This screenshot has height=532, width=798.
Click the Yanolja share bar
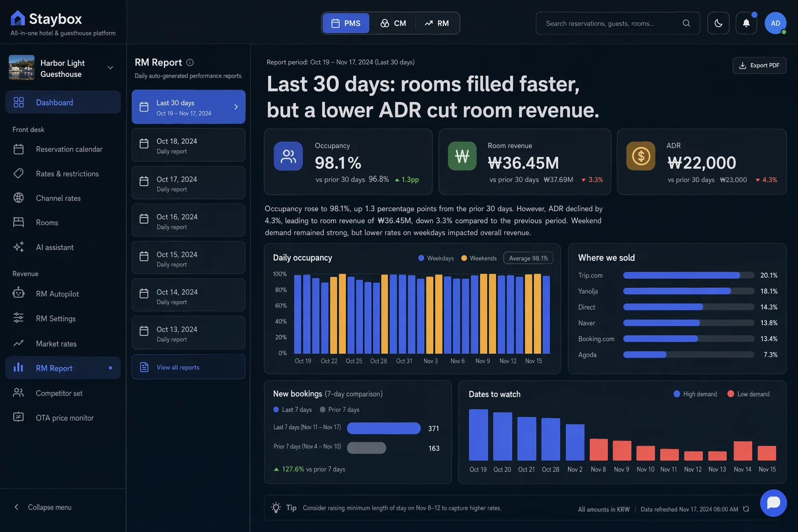coord(689,291)
